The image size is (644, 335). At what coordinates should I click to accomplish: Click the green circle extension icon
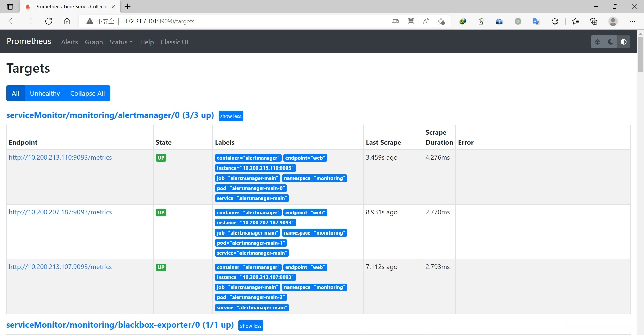point(518,21)
